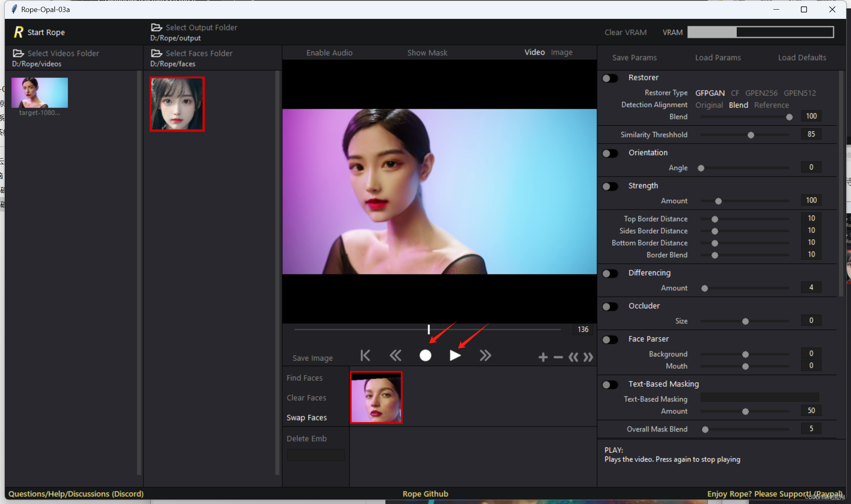Add a marker with plus icon

coord(543,357)
